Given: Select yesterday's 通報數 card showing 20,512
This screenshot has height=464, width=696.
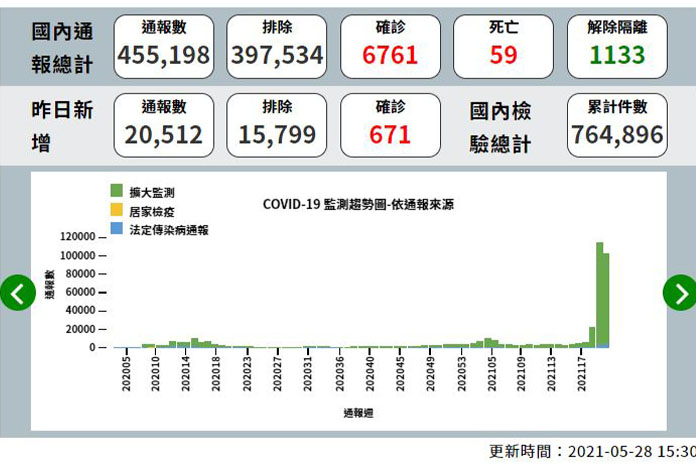Looking at the screenshot, I should click(x=163, y=126).
